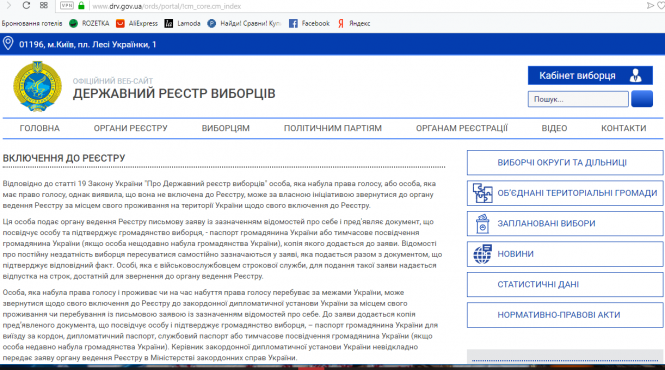
Task: Click the blue search submit button
Action: tap(642, 99)
